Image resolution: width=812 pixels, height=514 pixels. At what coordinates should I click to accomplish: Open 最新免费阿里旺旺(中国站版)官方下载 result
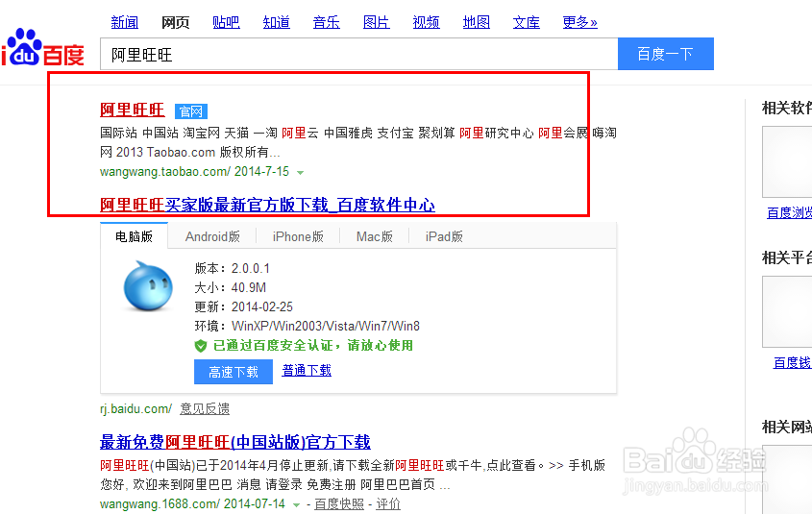tap(235, 443)
